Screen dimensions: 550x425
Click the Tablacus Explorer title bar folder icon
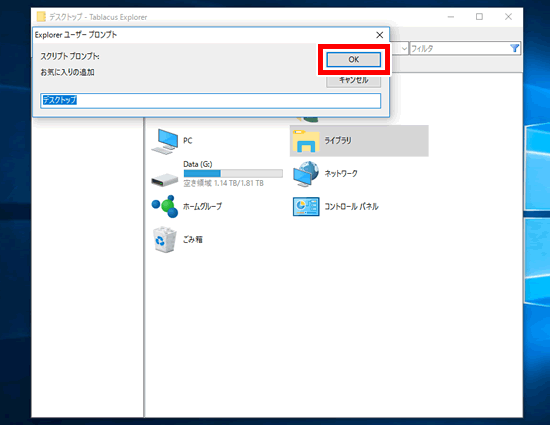click(41, 16)
